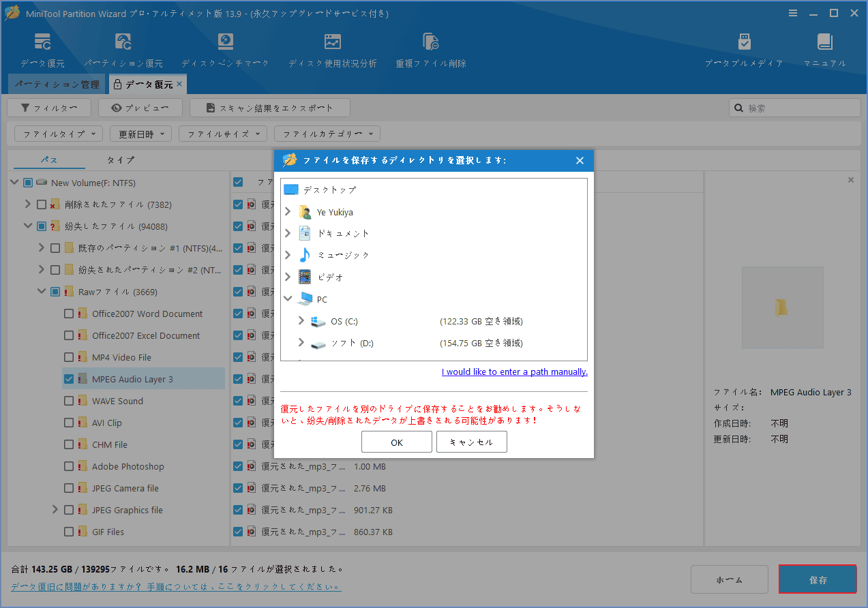This screenshot has width=868, height=608.
Task: Click the MiniTool app logo in title bar
Action: (x=12, y=13)
